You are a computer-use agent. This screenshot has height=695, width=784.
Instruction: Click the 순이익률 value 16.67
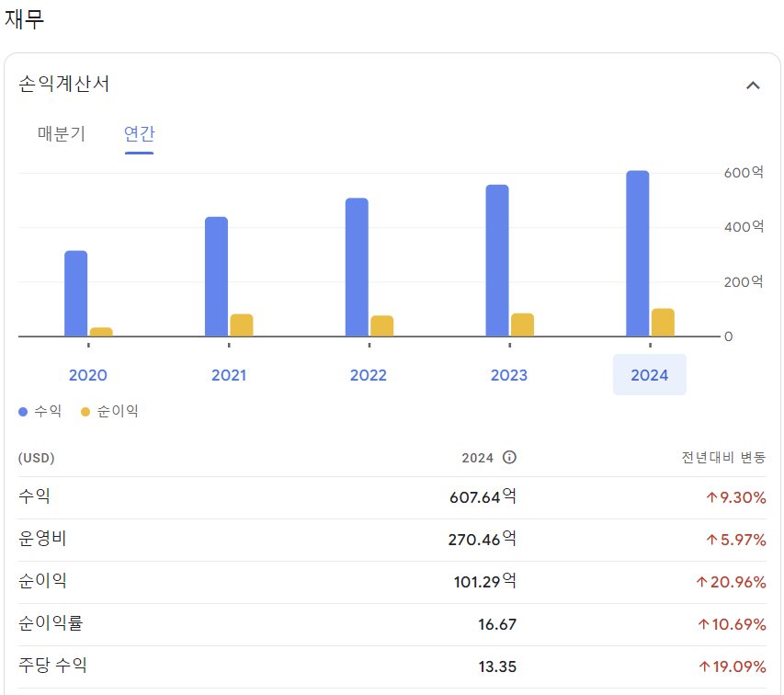(497, 624)
